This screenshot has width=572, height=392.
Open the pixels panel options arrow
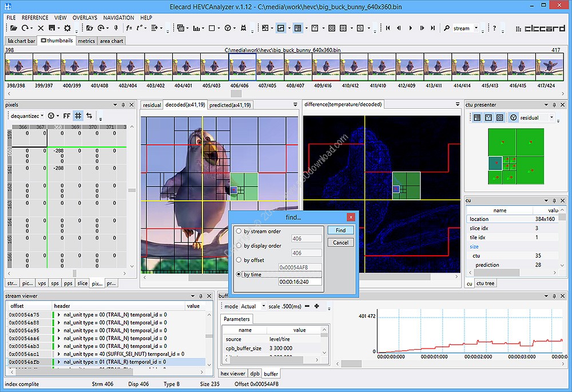coord(116,105)
